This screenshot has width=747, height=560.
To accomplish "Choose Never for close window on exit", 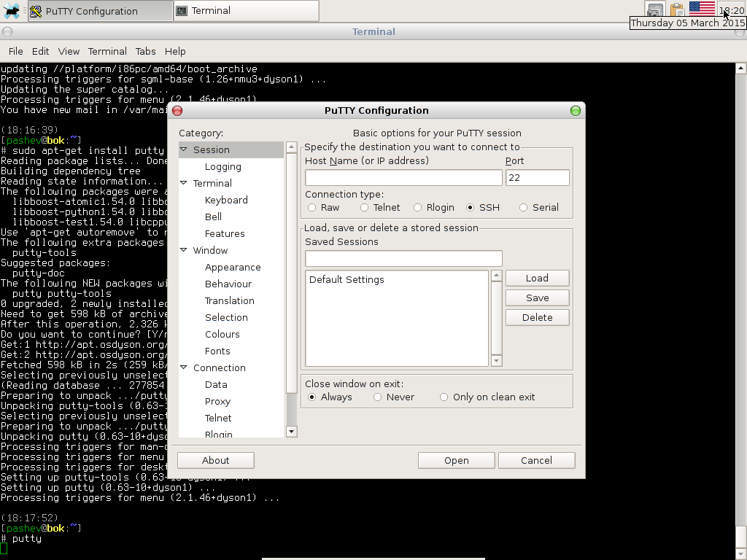I will click(x=378, y=397).
